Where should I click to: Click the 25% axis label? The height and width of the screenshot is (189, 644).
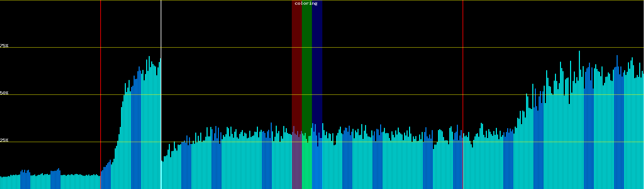4,140
